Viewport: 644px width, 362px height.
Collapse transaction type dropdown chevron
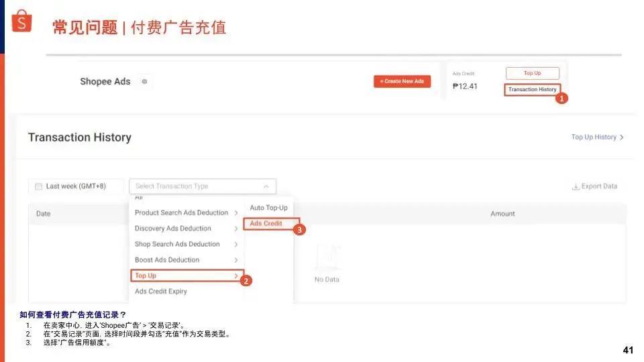click(266, 186)
